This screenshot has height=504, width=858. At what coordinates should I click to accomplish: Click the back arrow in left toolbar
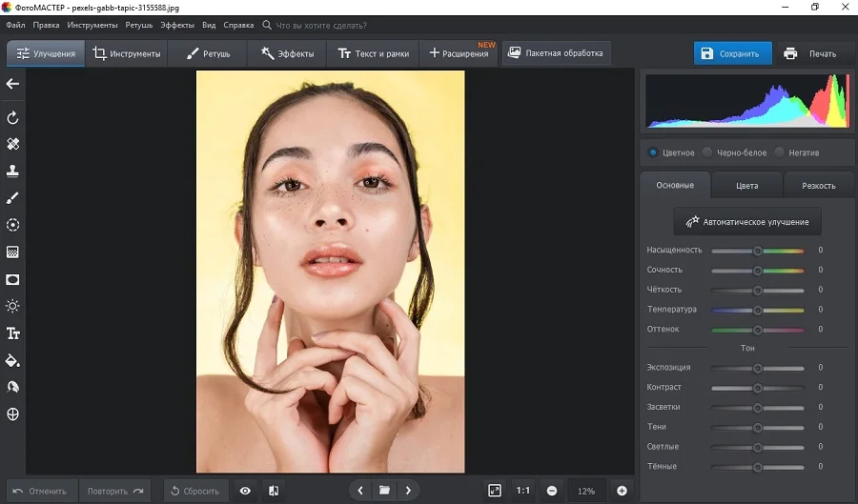(x=12, y=84)
